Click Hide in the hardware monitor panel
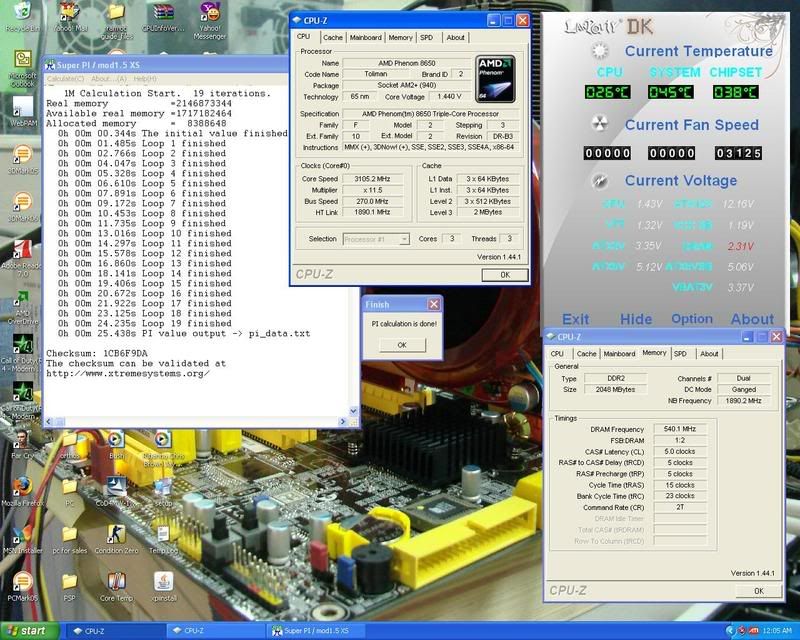The width and height of the screenshot is (800, 640). pyautogui.click(x=635, y=319)
